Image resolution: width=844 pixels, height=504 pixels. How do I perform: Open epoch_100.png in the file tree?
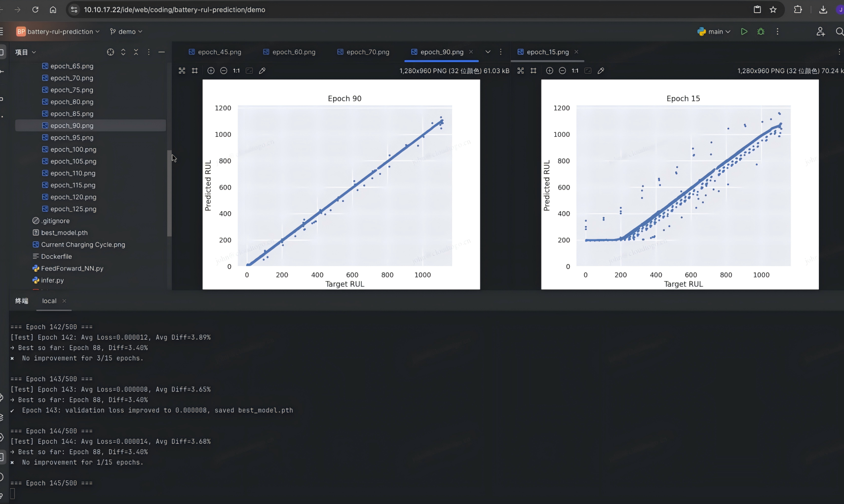point(73,150)
